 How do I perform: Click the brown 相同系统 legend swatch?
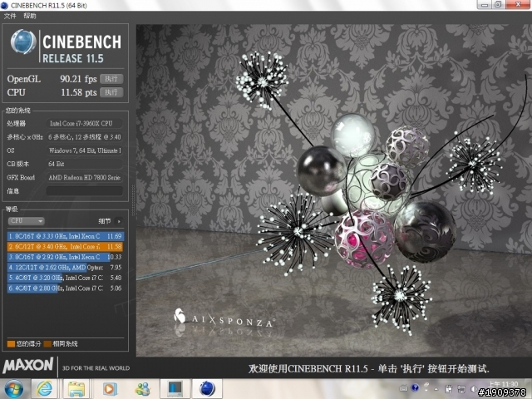(47, 343)
